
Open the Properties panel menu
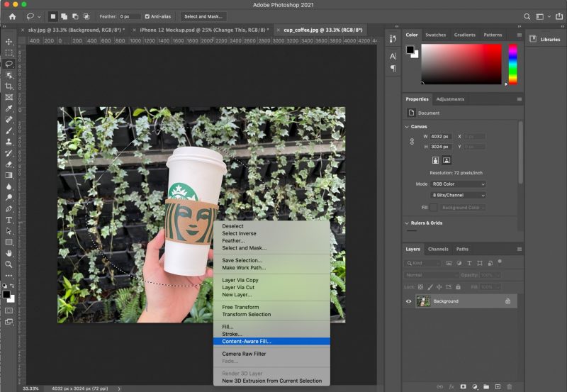[x=520, y=99]
